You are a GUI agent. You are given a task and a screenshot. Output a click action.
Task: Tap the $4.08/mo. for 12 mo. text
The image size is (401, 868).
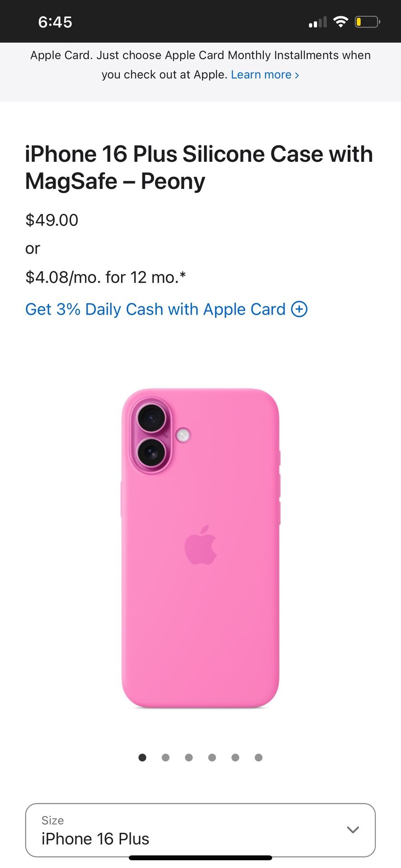[x=106, y=277]
